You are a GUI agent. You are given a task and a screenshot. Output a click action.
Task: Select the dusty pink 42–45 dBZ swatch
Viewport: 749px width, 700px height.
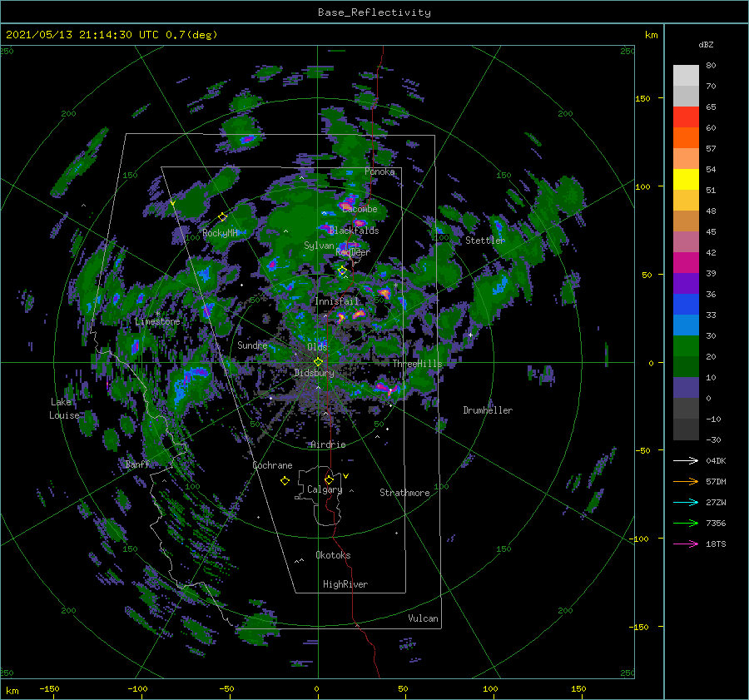pos(686,241)
